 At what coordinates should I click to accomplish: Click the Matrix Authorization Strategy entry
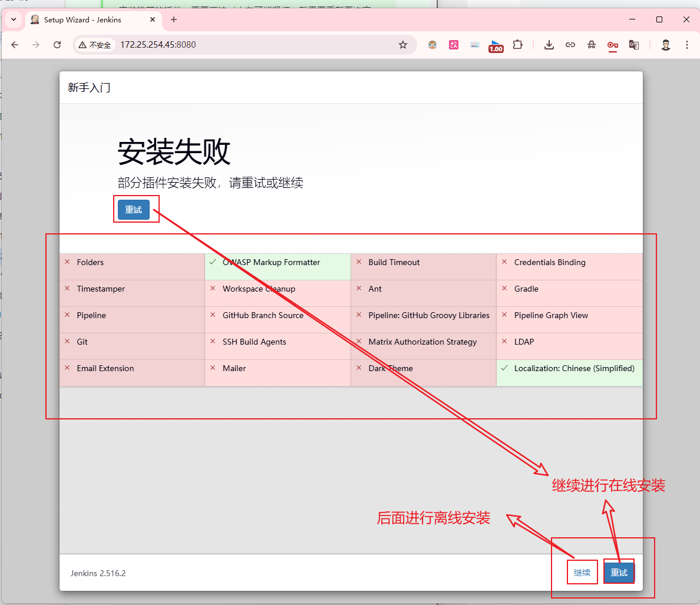pos(424,346)
